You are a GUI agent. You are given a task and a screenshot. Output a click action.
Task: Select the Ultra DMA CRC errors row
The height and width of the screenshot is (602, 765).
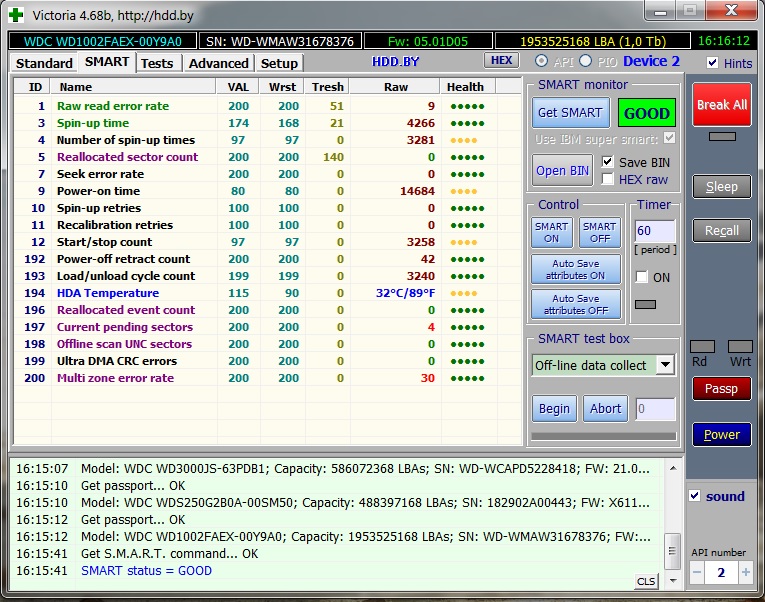tap(267, 361)
